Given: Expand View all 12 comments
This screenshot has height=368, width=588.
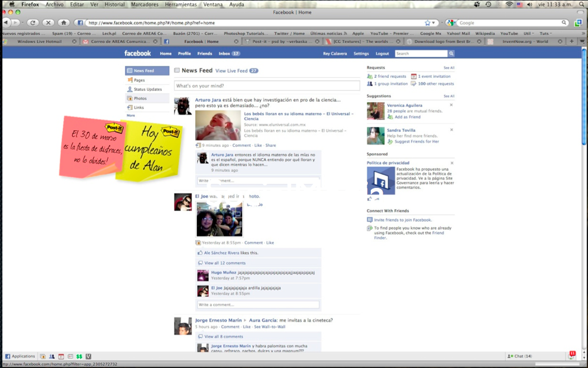Looking at the screenshot, I should tap(225, 263).
